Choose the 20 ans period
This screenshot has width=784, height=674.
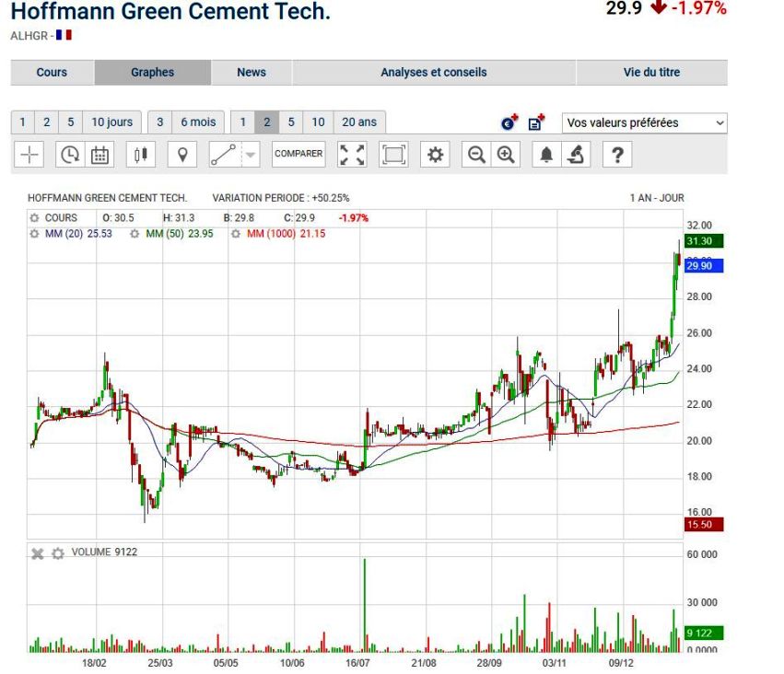pyautogui.click(x=359, y=122)
